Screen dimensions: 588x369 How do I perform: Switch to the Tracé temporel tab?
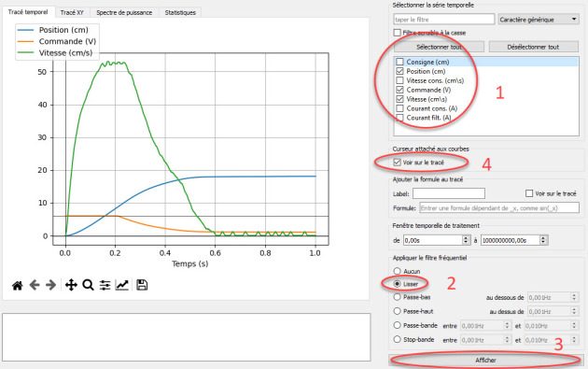click(28, 12)
